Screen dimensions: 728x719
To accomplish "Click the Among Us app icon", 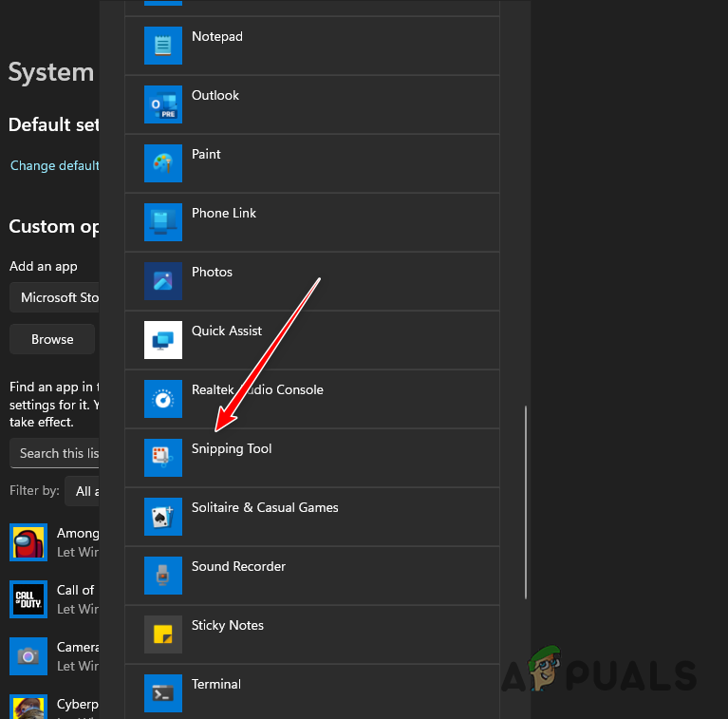I will click(28, 542).
